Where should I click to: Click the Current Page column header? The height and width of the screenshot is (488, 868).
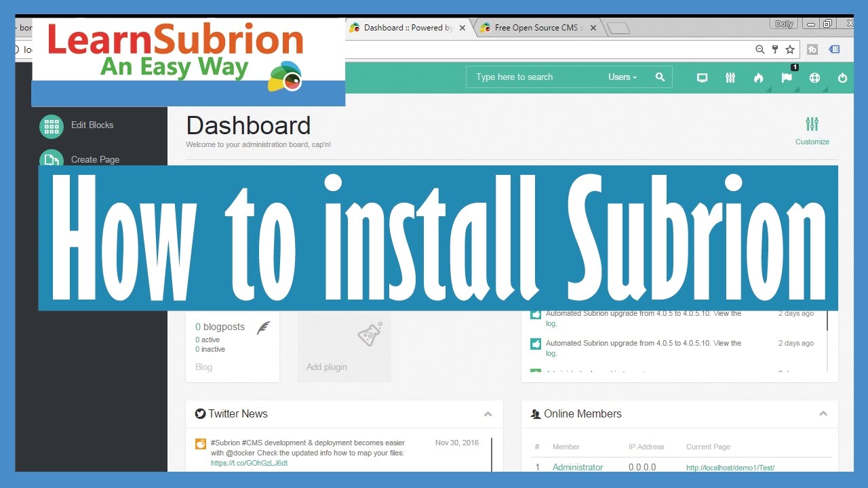coord(708,447)
